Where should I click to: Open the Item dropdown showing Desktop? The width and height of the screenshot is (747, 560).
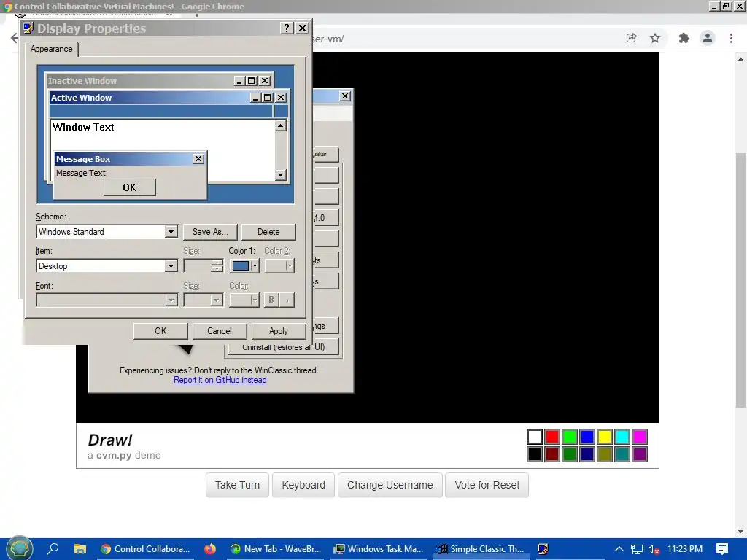tap(171, 265)
